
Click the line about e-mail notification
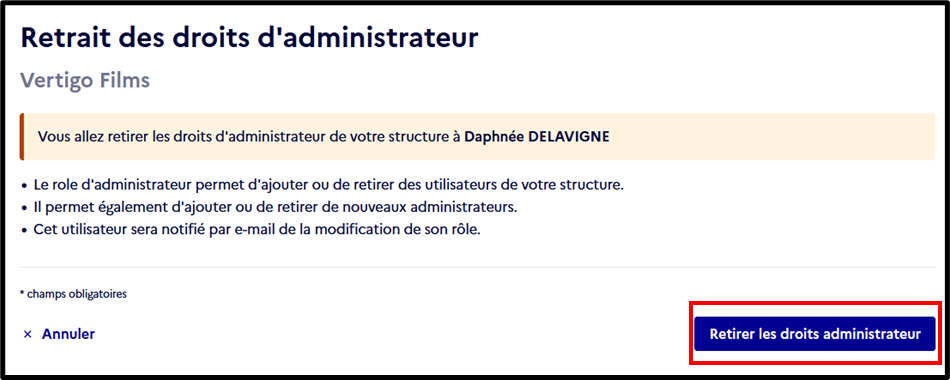tap(257, 230)
